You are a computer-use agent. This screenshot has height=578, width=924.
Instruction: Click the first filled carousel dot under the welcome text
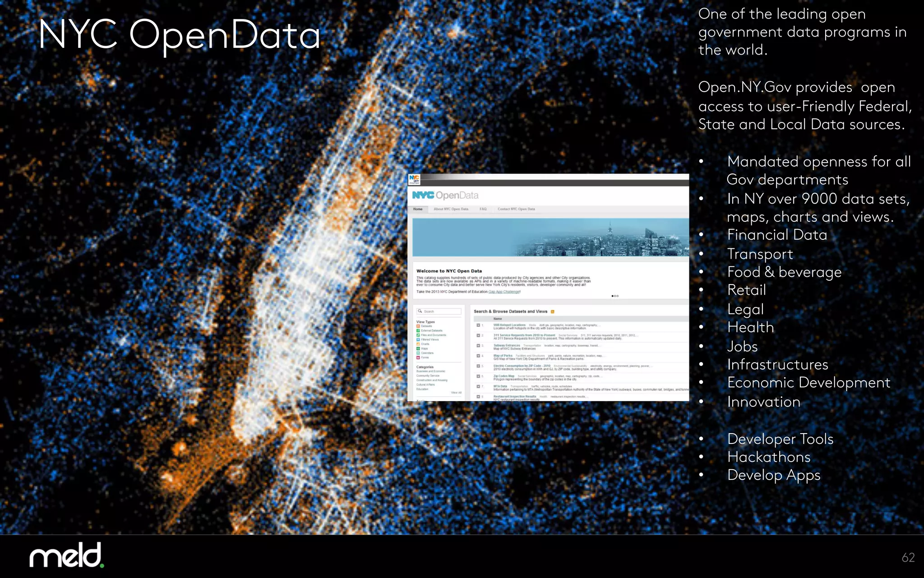[x=612, y=296]
